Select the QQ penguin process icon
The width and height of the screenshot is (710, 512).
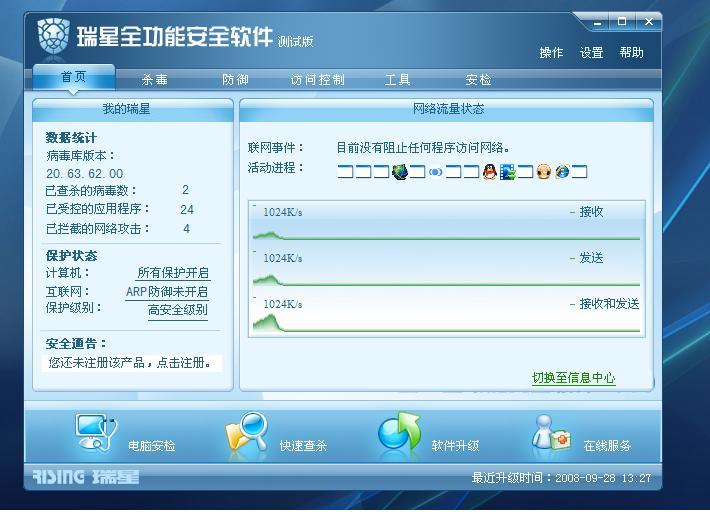pyautogui.click(x=490, y=172)
